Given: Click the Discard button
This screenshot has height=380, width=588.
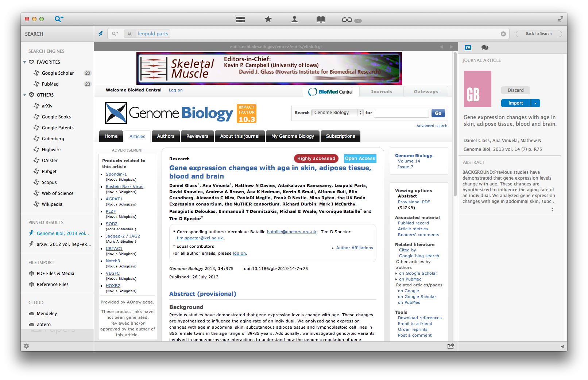Looking at the screenshot, I should coord(515,90).
